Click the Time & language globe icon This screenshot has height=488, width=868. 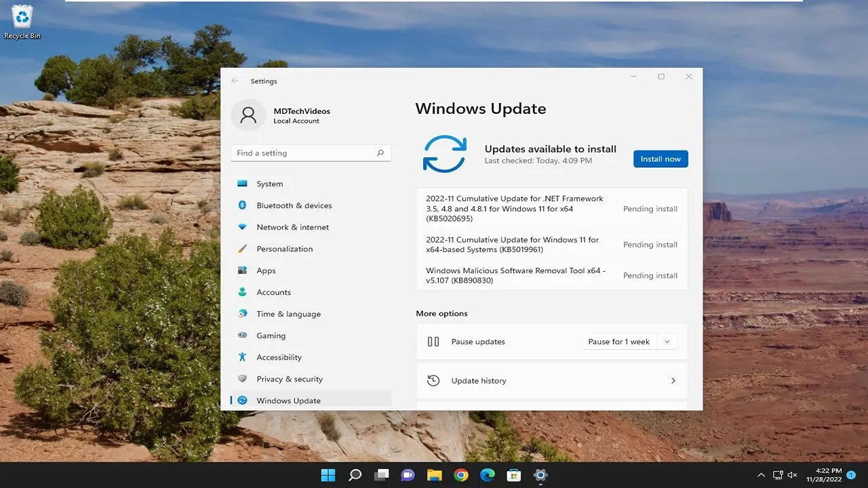click(x=242, y=314)
